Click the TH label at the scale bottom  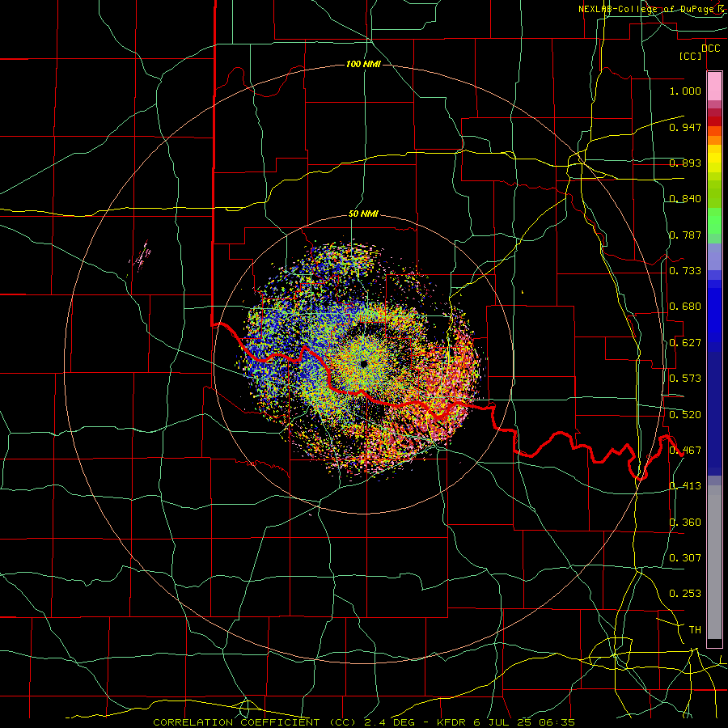pos(695,630)
